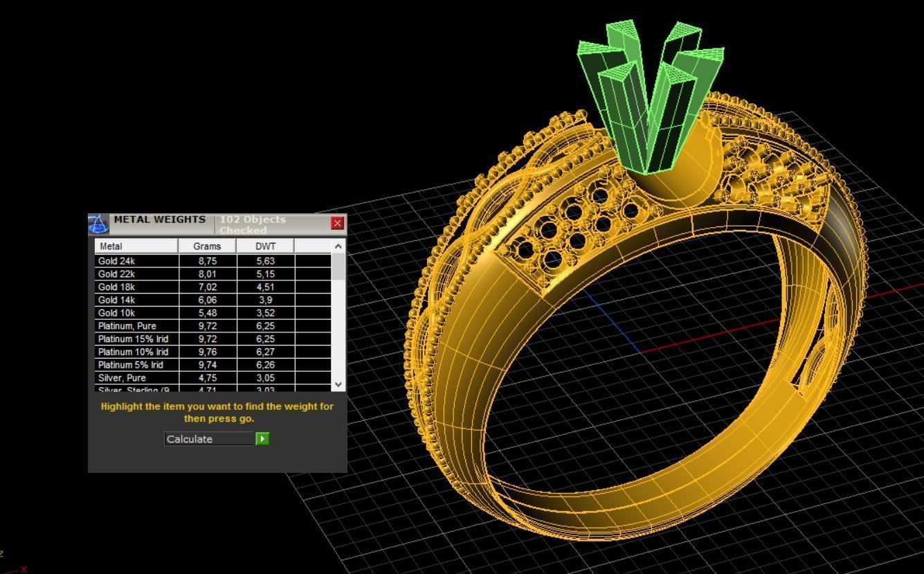Click the 5,63 DWT cell

[265, 261]
